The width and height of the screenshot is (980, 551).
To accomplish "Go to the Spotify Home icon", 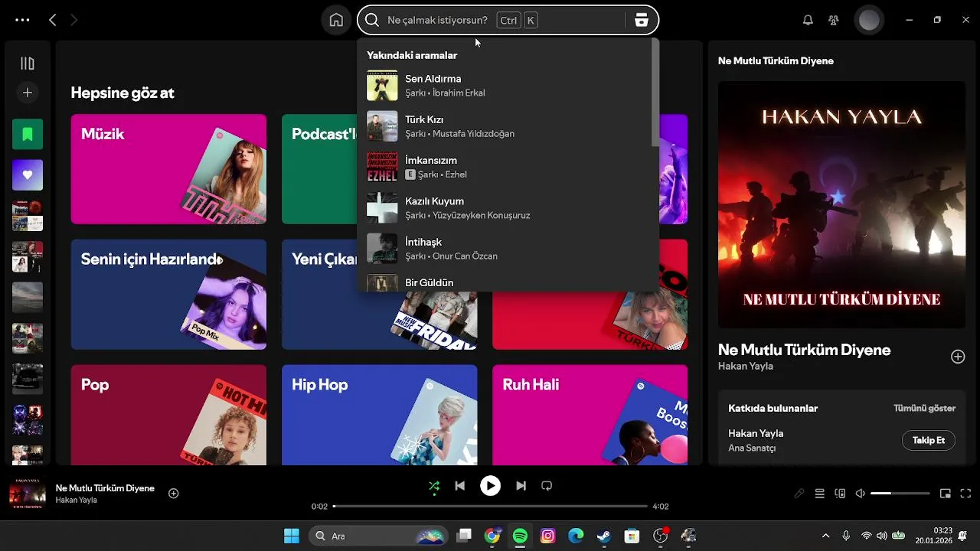I will [x=336, y=21].
